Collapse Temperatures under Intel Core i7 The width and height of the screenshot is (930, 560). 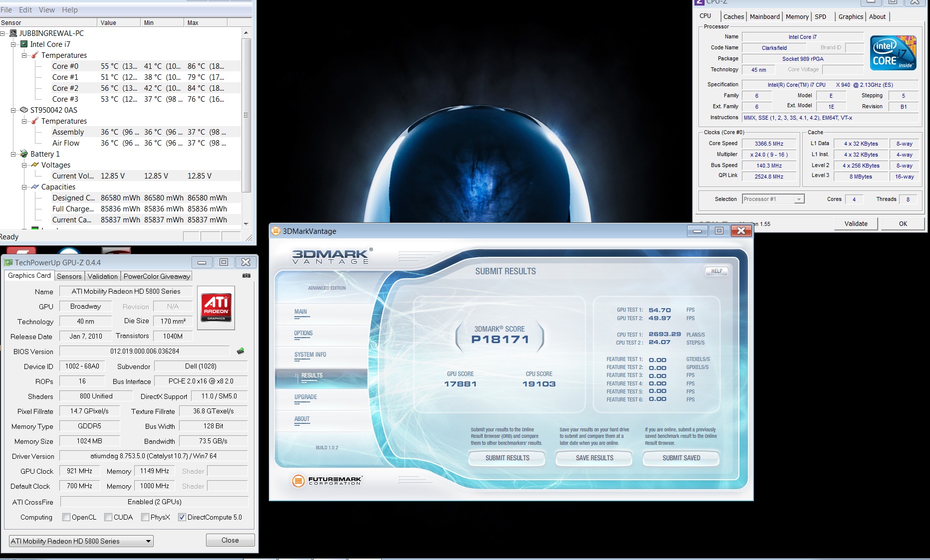click(x=24, y=55)
